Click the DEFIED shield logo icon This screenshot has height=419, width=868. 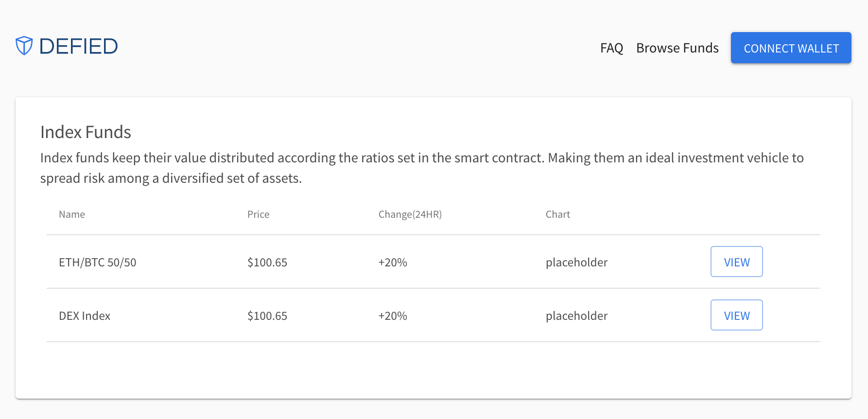[24, 46]
